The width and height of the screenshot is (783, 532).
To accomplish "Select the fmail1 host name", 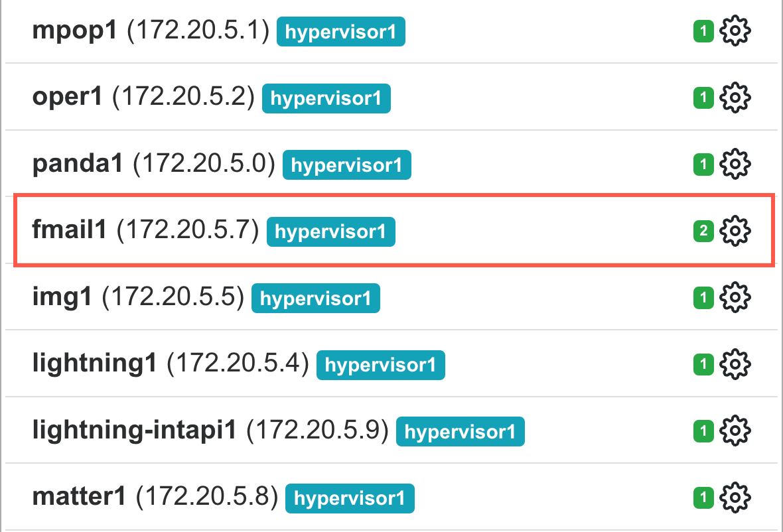I will (x=69, y=231).
